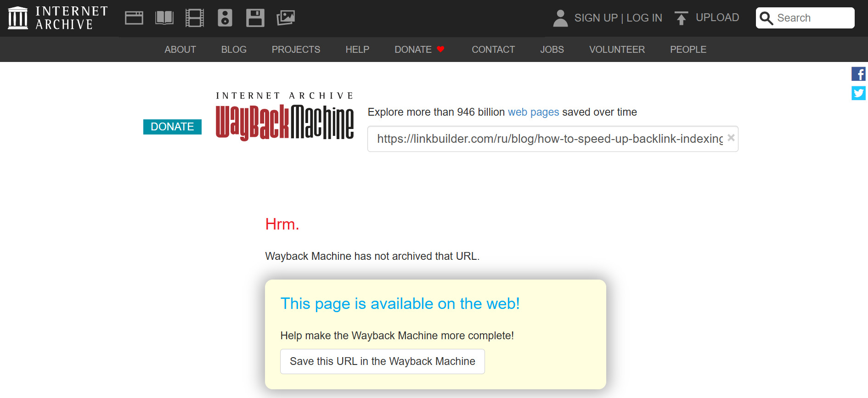This screenshot has width=868, height=398.
Task: Click the upload arrow icon
Action: point(682,18)
